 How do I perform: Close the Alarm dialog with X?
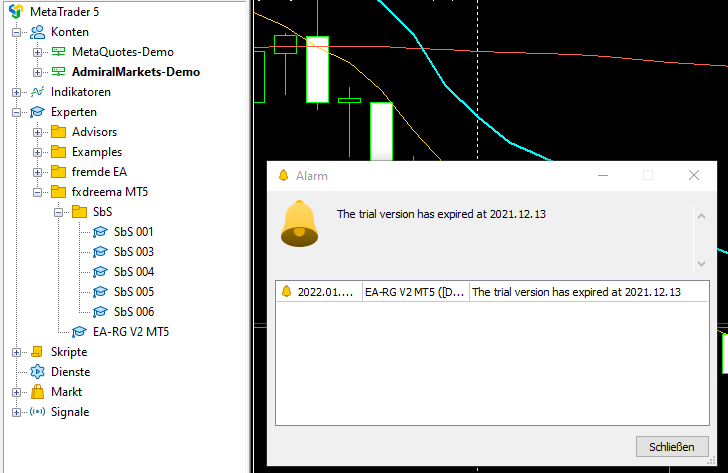tap(694, 175)
